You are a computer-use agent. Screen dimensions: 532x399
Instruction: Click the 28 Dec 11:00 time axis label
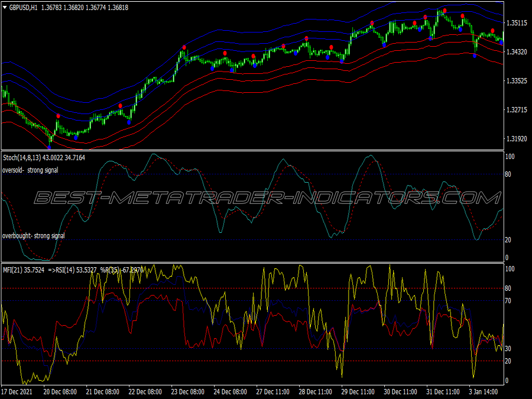click(x=316, y=392)
